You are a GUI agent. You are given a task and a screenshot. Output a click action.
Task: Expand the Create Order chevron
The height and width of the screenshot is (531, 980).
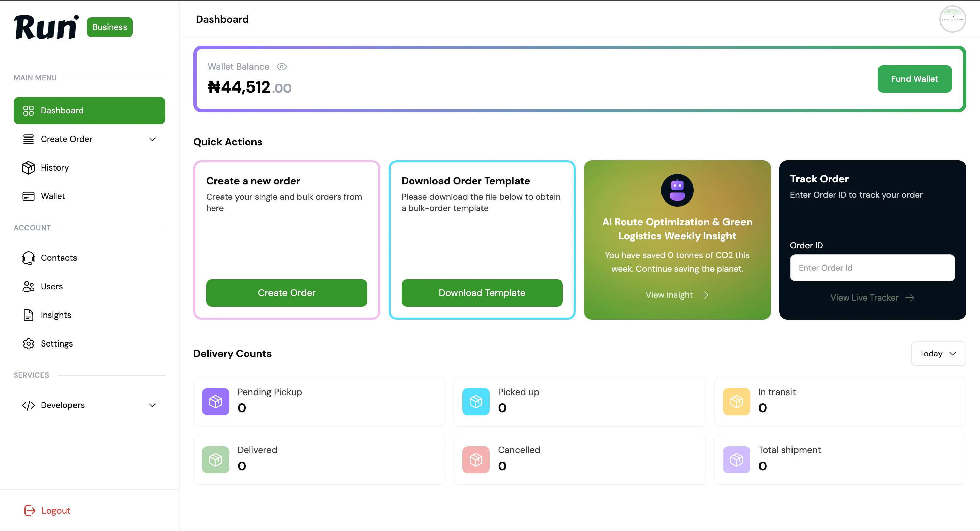click(x=152, y=139)
